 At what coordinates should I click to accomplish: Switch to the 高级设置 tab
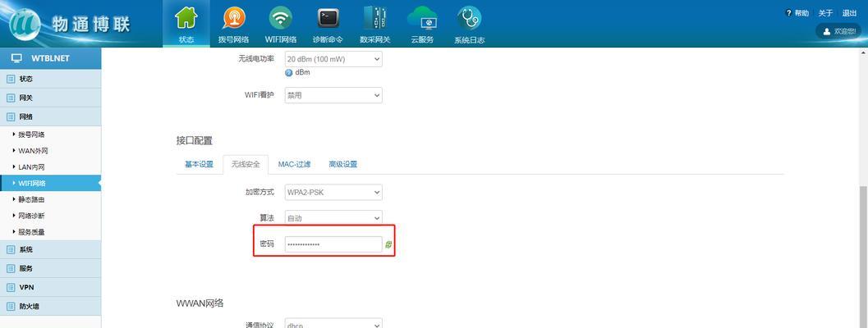[342, 164]
